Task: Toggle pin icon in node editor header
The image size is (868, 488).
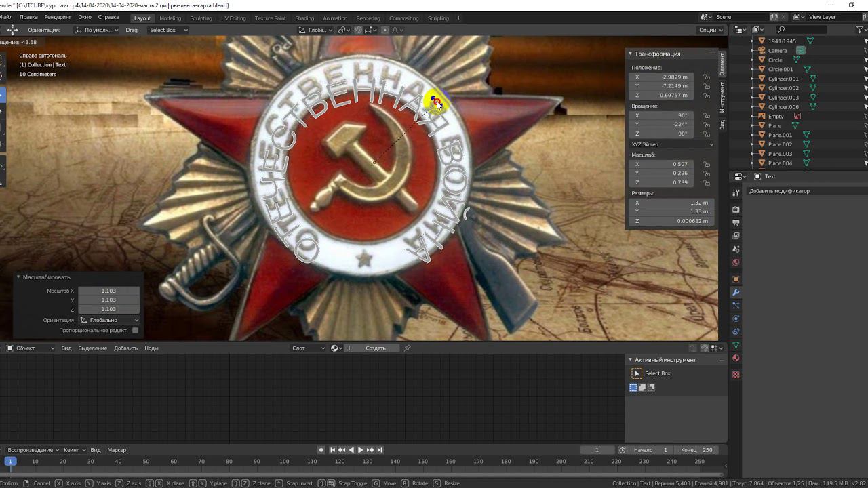Action: pyautogui.click(x=407, y=348)
